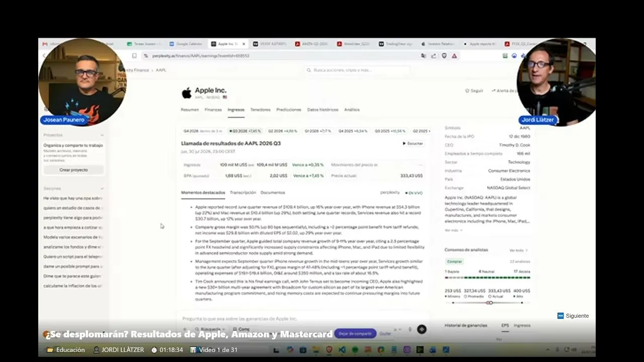Click the Brave rewards triangle icon

(454, 56)
